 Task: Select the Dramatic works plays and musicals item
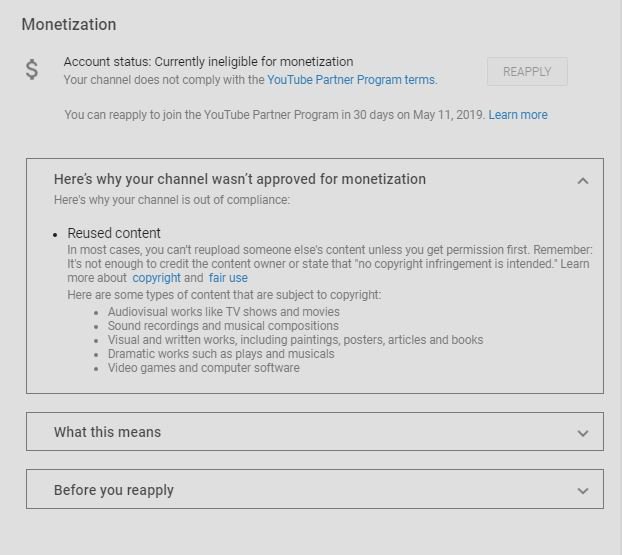tap(221, 353)
